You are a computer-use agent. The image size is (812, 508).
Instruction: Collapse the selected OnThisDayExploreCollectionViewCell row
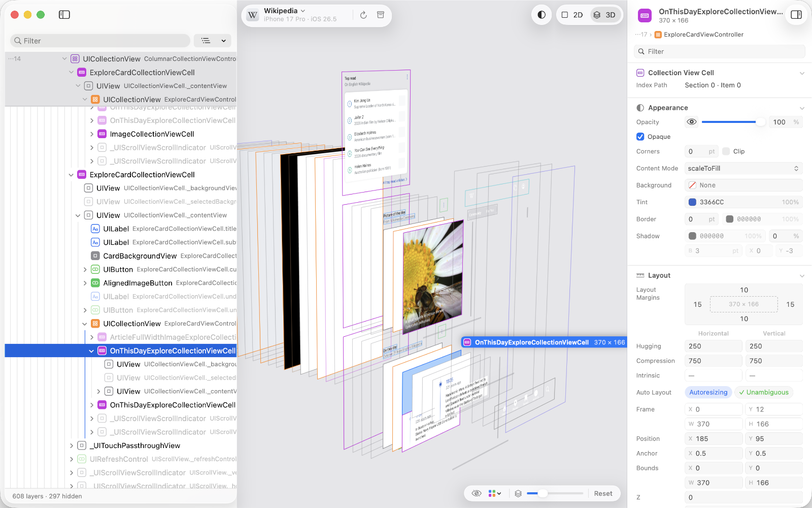(91, 351)
